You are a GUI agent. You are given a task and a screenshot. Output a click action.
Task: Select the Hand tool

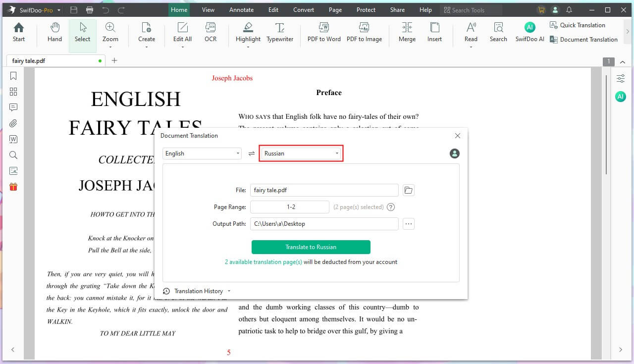[x=54, y=32]
